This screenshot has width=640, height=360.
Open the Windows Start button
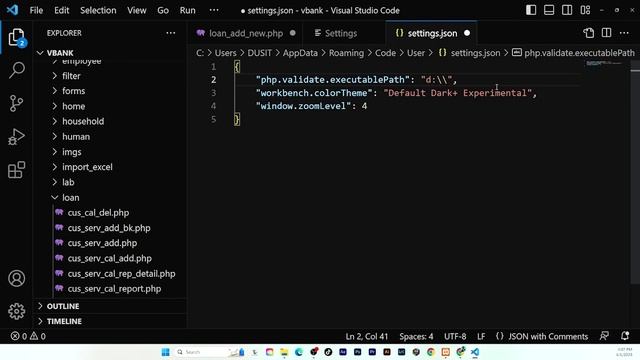tap(165, 352)
